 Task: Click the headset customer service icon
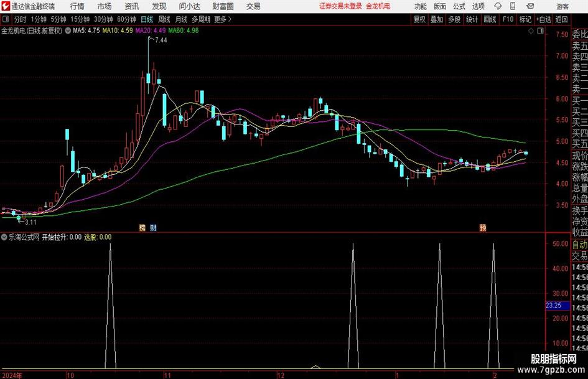(x=498, y=6)
